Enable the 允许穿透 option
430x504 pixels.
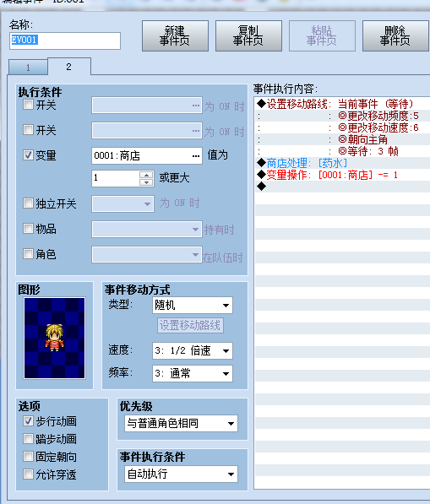pyautogui.click(x=29, y=474)
